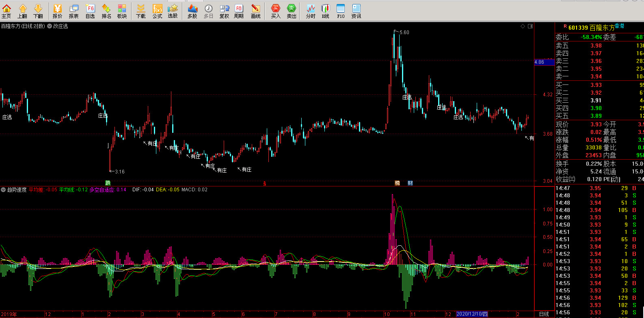
Task: Open the 公式 formula icon
Action: [157, 11]
